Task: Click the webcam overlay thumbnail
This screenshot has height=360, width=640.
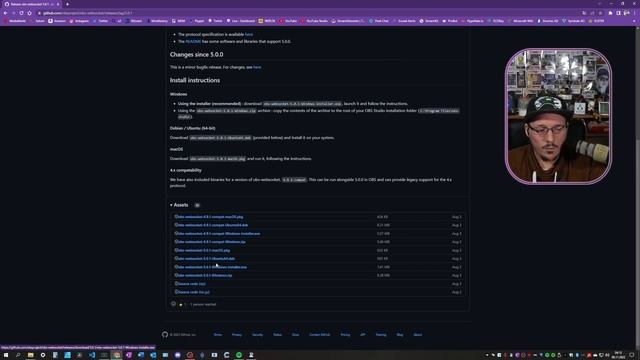Action: click(x=558, y=116)
